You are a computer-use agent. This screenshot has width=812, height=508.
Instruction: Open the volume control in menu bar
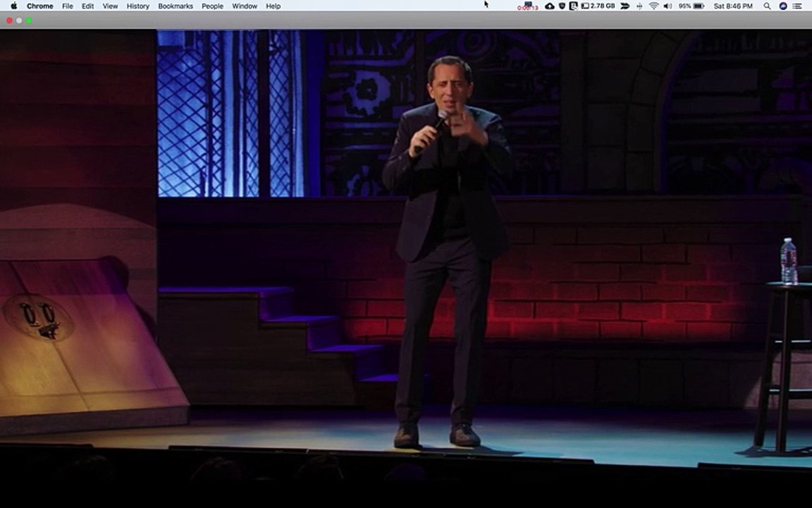point(668,6)
